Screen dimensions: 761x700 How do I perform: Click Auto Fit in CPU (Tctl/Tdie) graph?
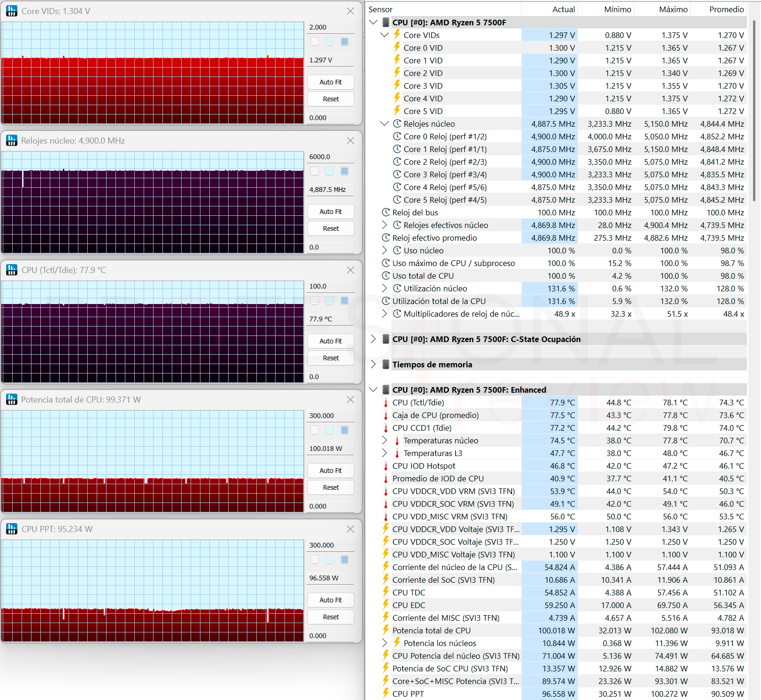[x=331, y=341]
